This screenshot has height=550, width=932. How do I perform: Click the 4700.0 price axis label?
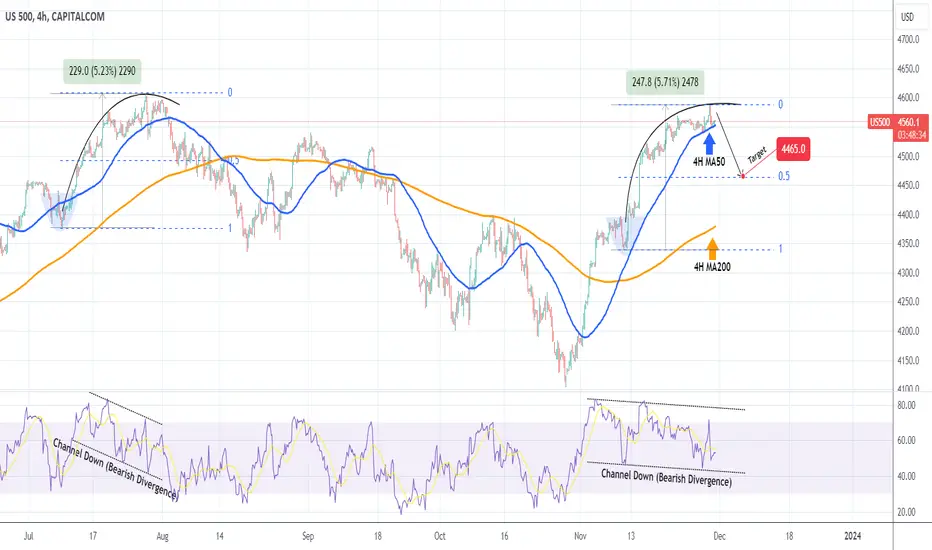click(908, 40)
